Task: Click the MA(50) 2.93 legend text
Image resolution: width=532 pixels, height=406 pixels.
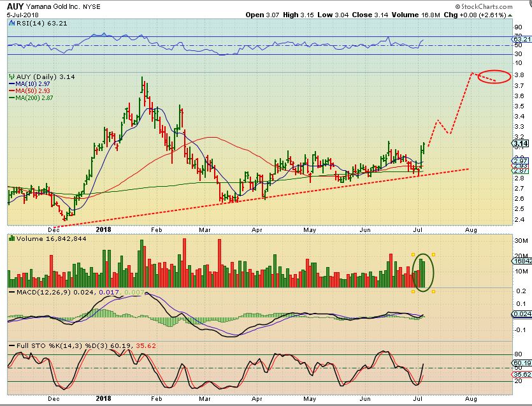Action: (33, 91)
